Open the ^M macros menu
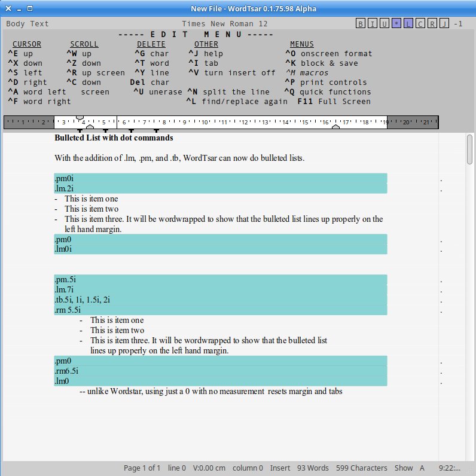The height and width of the screenshot is (476, 476). click(x=307, y=73)
